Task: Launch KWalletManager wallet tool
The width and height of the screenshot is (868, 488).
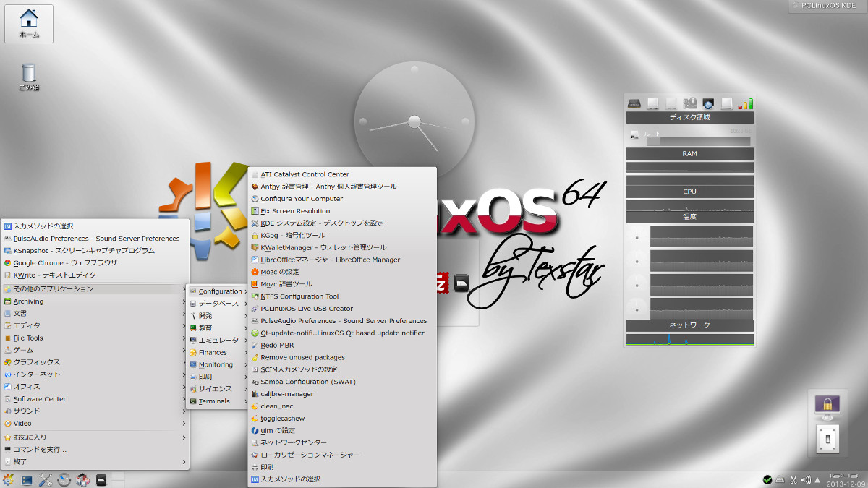Action: [x=342, y=247]
